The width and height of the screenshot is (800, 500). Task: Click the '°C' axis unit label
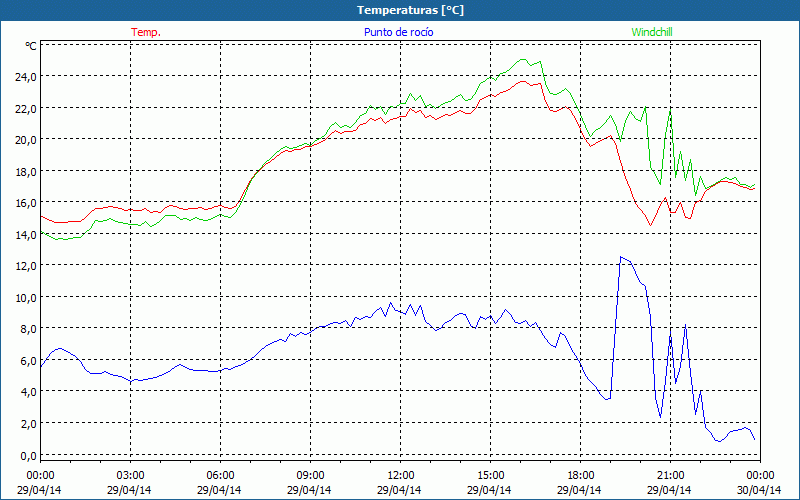[31, 46]
